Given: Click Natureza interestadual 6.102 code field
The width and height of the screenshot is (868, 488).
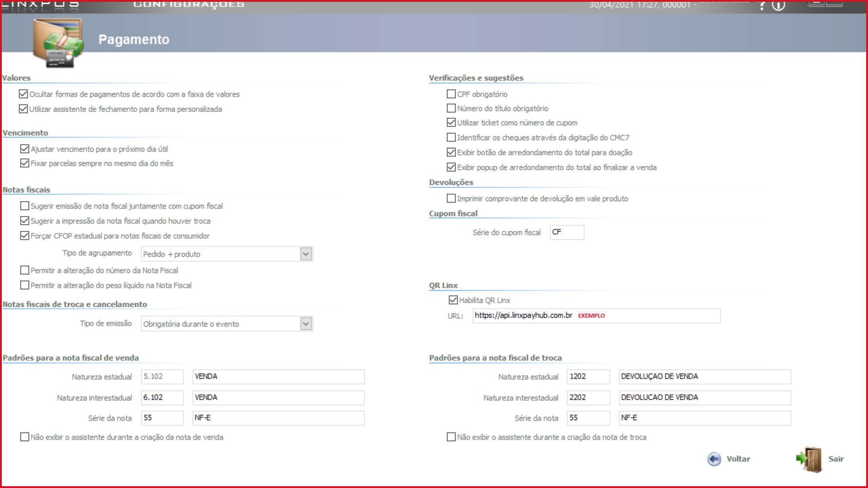Looking at the screenshot, I should [162, 398].
